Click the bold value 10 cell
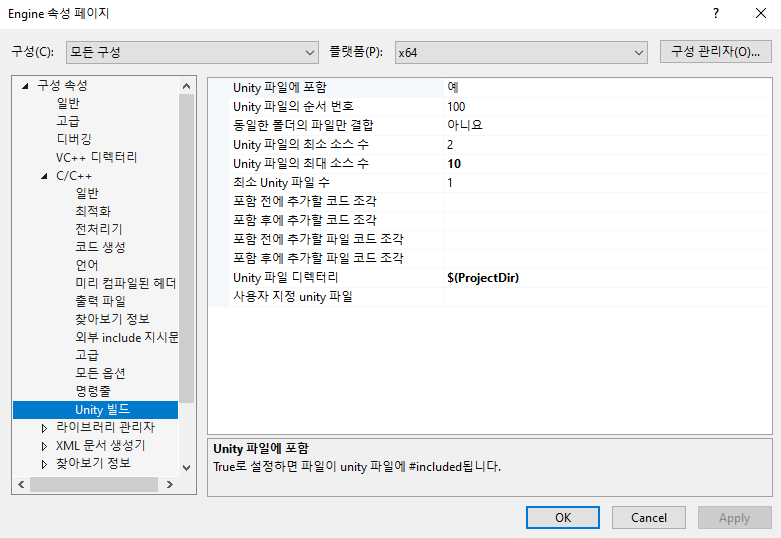Viewport: 781px width, 538px height. click(x=607, y=163)
